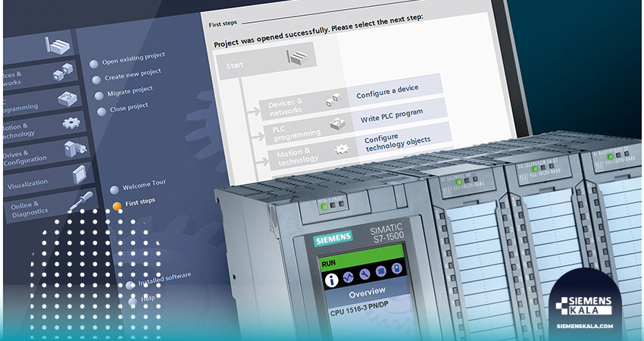
Task: Click gear icon beside Configure technology objects
Action: click(342, 149)
